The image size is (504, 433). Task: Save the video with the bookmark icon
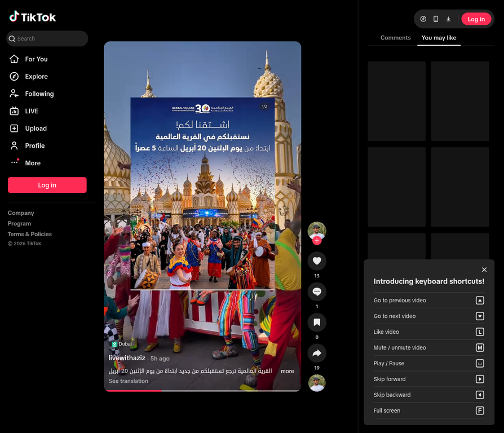(317, 322)
